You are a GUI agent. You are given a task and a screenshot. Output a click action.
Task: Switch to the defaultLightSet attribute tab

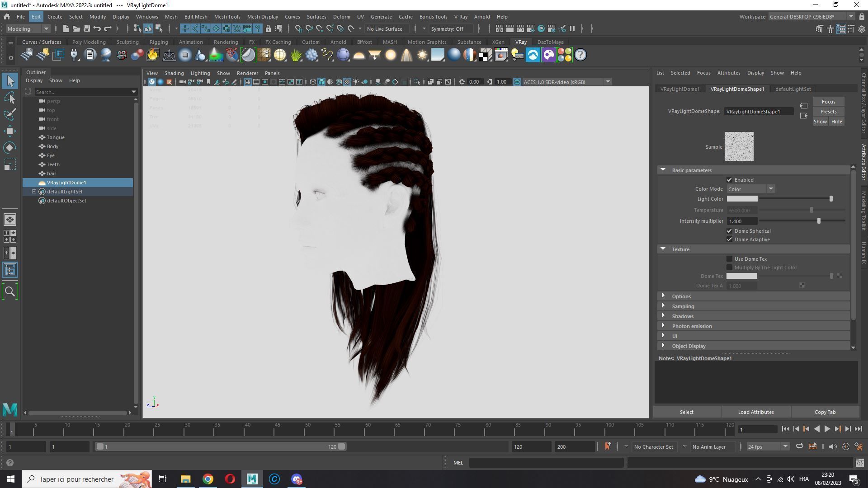[x=793, y=89]
